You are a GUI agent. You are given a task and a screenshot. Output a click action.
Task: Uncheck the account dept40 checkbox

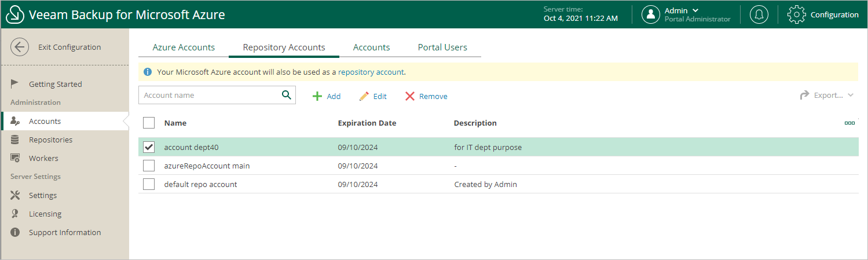[x=149, y=147]
